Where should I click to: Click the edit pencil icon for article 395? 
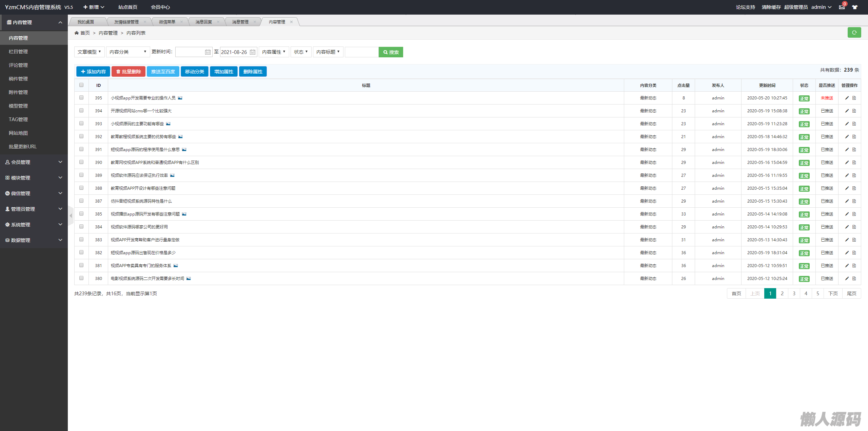tap(847, 98)
